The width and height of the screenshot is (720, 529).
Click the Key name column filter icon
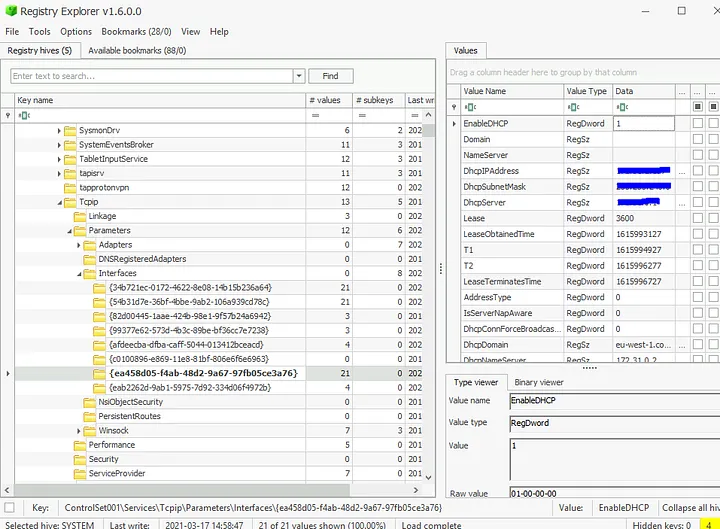(x=24, y=116)
